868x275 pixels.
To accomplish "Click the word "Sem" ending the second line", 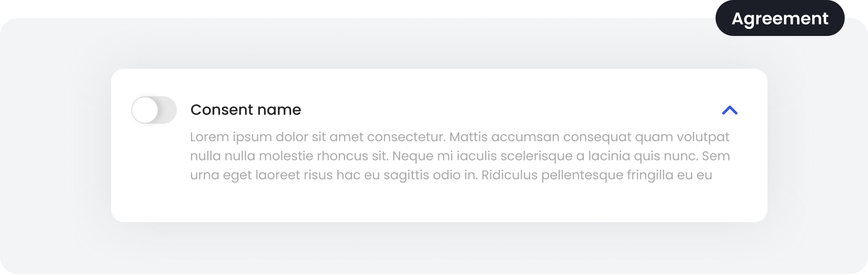I will pos(716,156).
